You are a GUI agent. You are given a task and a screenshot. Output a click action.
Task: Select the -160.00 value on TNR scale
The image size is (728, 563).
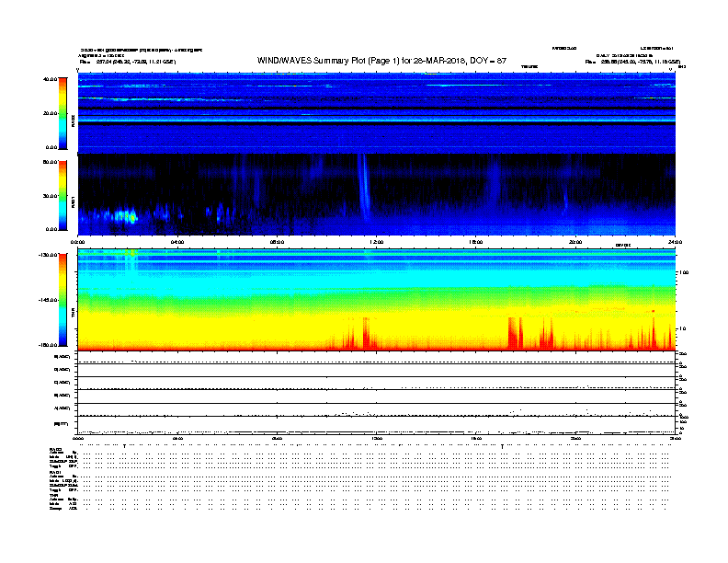tap(49, 345)
